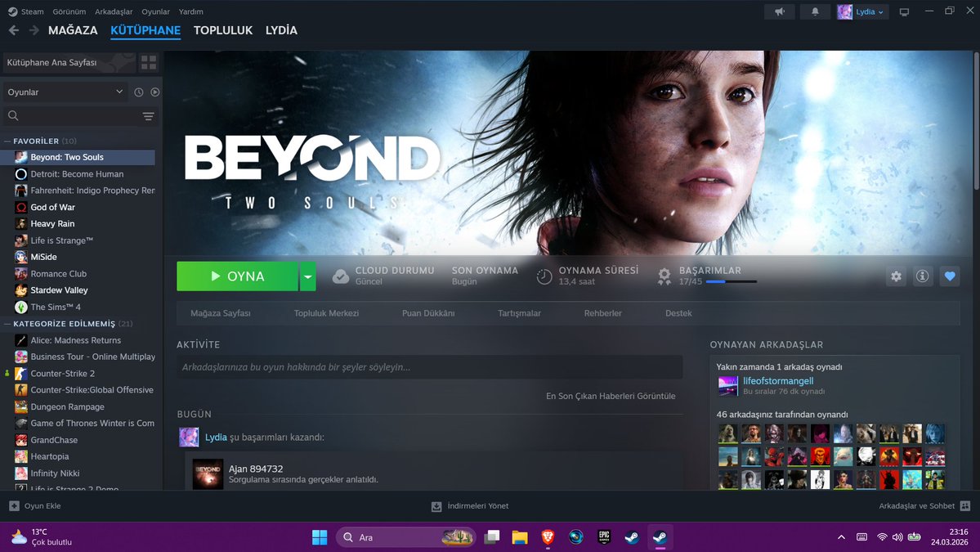Go forward with the right arrow
The image size is (980, 552).
point(34,30)
